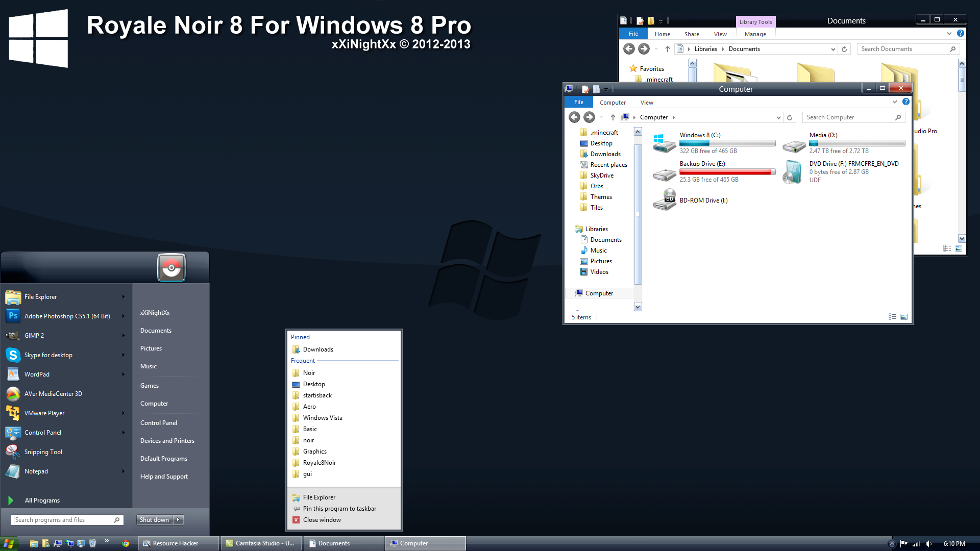
Task: Open View tab in Computer window
Action: 647,103
